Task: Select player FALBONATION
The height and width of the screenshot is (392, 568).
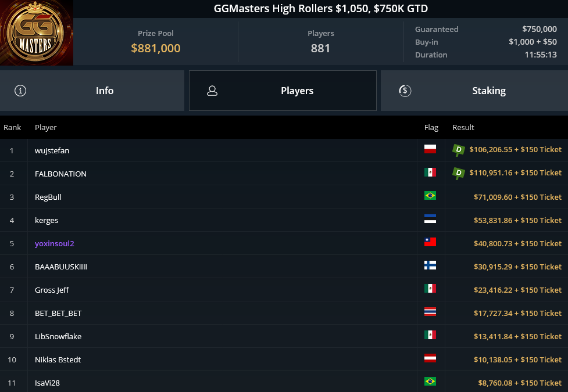Action: [60, 174]
